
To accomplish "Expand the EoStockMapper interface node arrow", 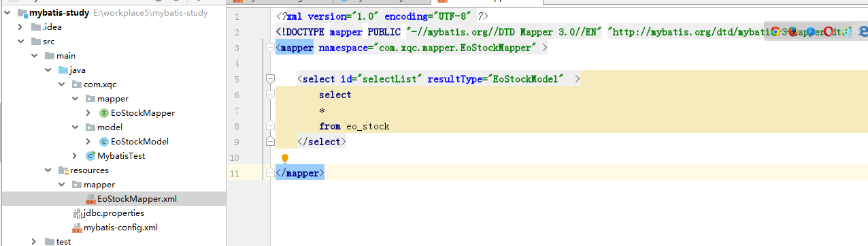I will click(x=89, y=113).
